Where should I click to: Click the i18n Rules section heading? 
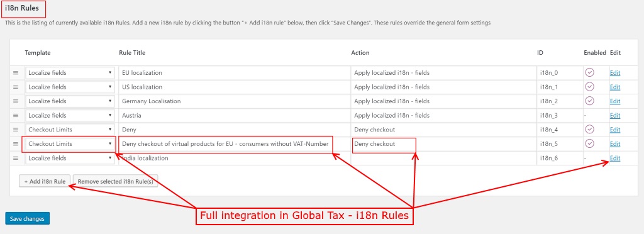pyautogui.click(x=22, y=8)
